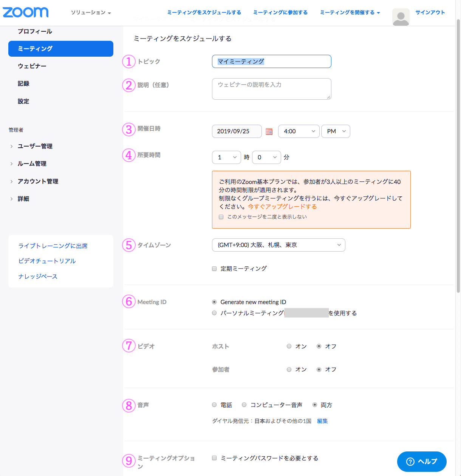Open the duration minutes dropdown

pos(266,158)
